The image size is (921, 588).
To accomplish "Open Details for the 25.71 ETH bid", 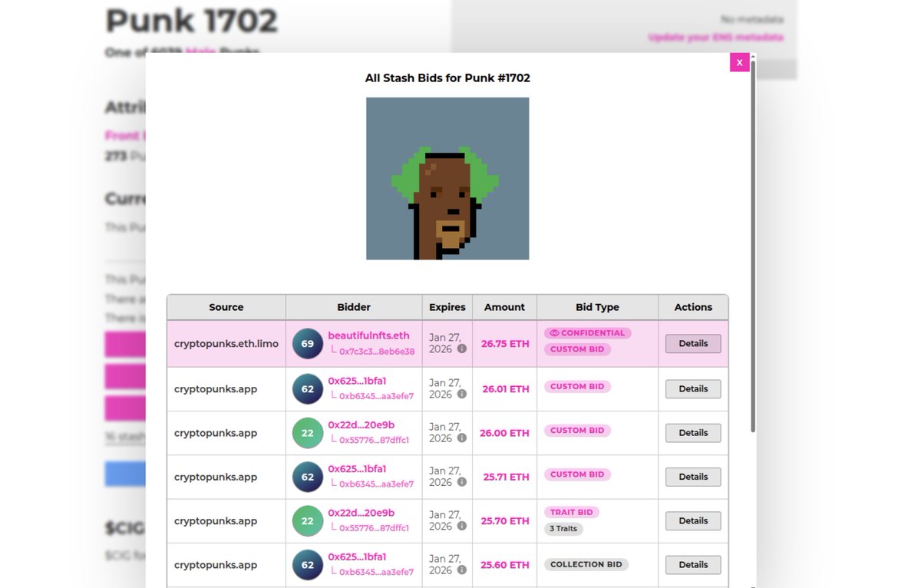I will pos(693,477).
